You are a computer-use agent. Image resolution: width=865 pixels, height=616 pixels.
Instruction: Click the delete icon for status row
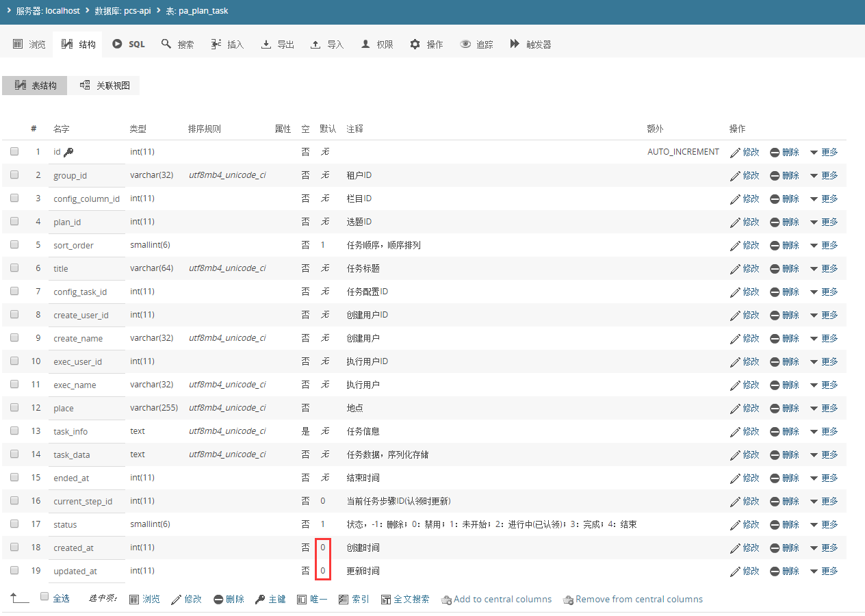tap(775, 524)
